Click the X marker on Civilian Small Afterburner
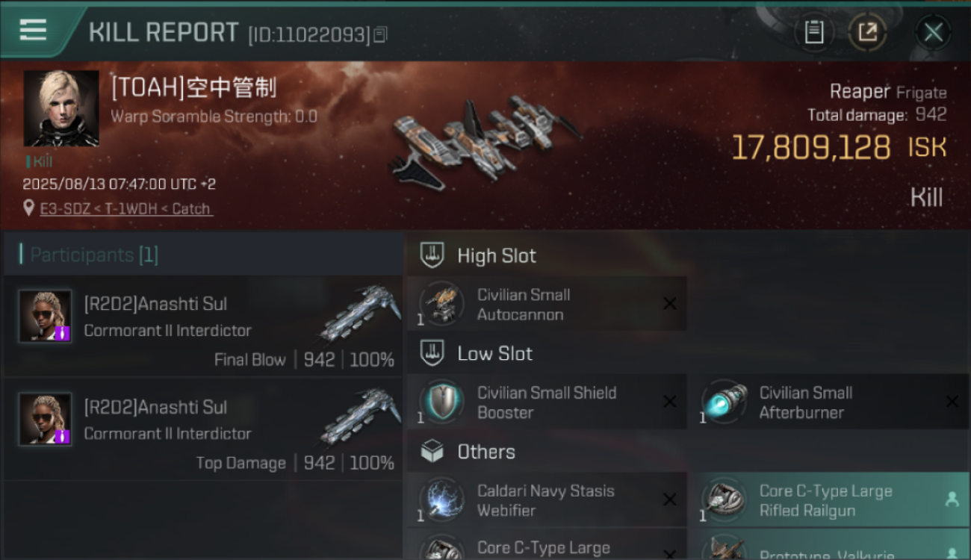This screenshot has height=560, width=971. tap(952, 402)
